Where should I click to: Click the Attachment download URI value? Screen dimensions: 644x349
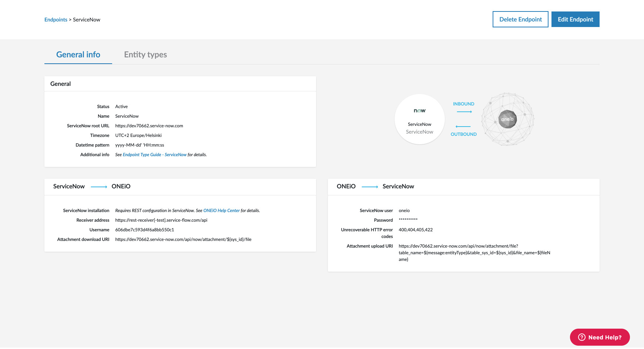pos(183,239)
